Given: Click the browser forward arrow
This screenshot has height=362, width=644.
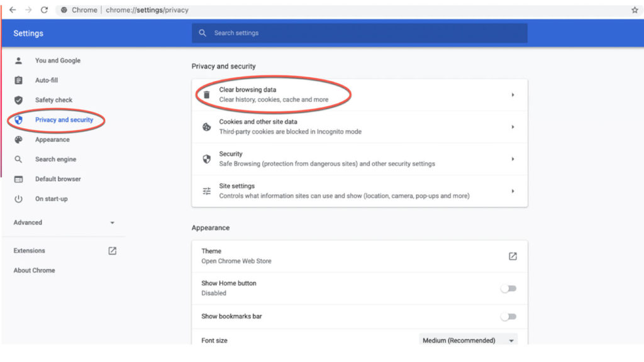Looking at the screenshot, I should click(x=28, y=10).
